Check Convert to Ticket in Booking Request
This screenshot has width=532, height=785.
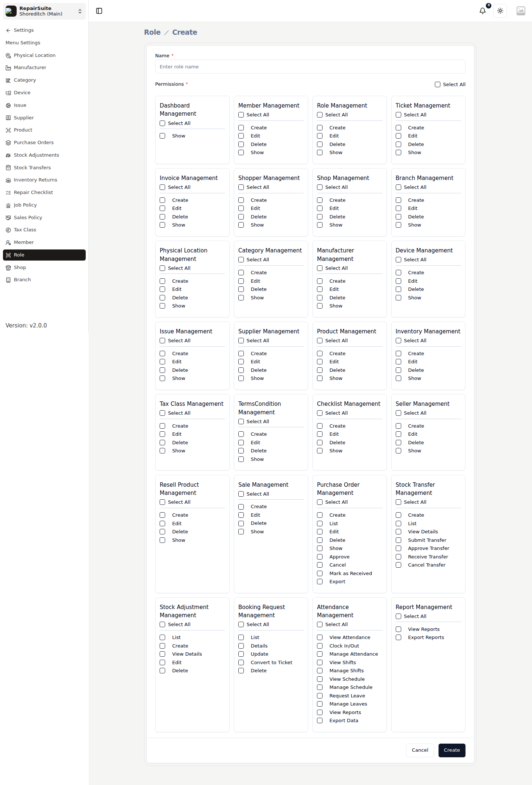[x=241, y=663]
